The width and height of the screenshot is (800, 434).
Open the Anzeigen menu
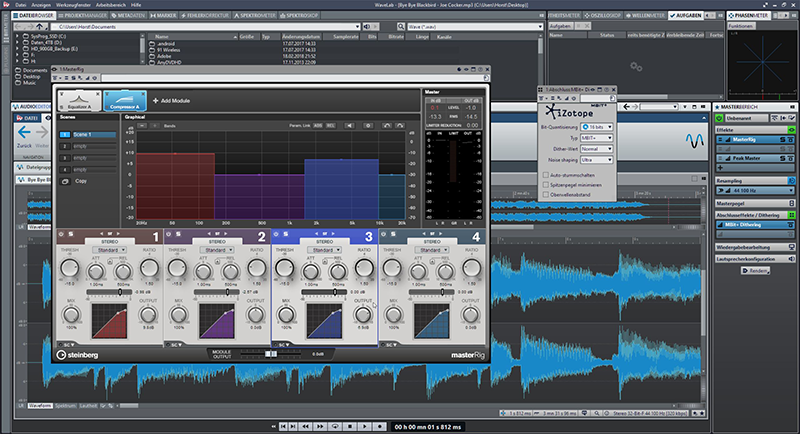pos(41,5)
